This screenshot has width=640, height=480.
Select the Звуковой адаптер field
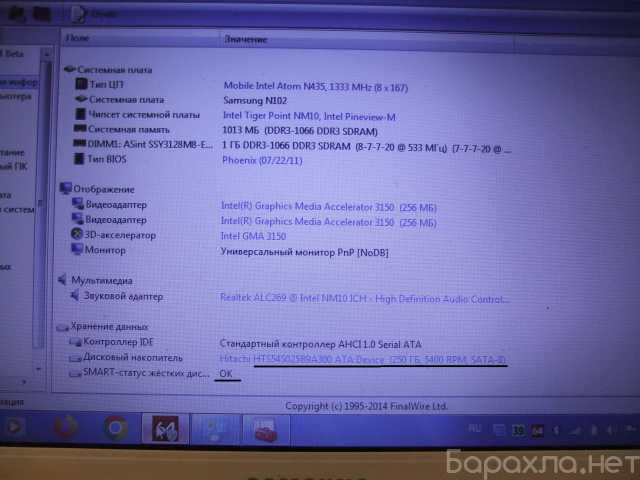(123, 296)
